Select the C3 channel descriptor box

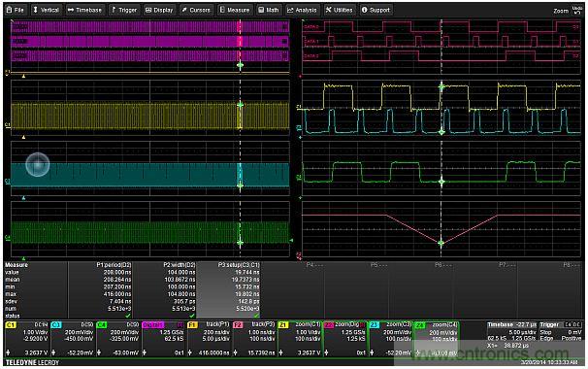click(73, 339)
